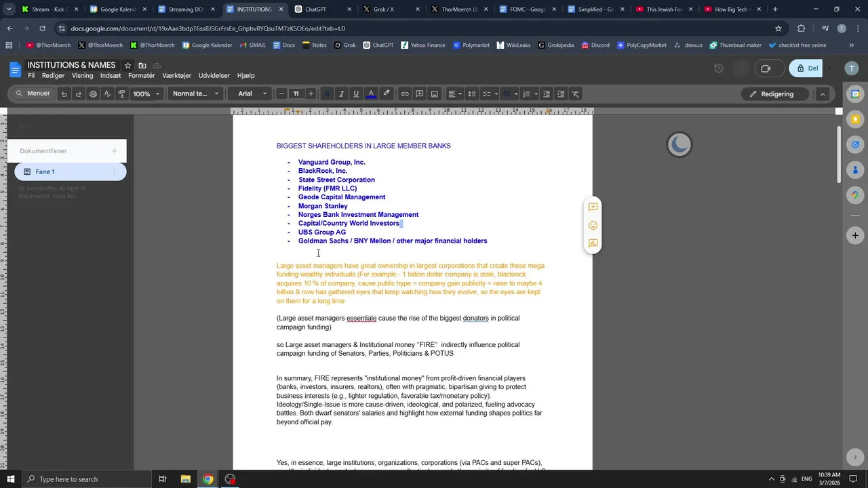Hide the menus with collapse arrow
Image resolution: width=868 pixels, height=488 pixels.
coord(822,94)
